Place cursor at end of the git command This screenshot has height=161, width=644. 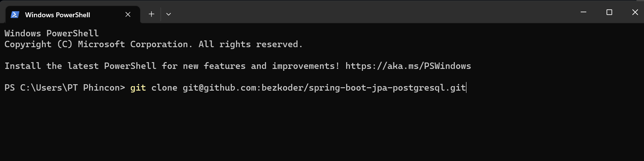point(466,88)
